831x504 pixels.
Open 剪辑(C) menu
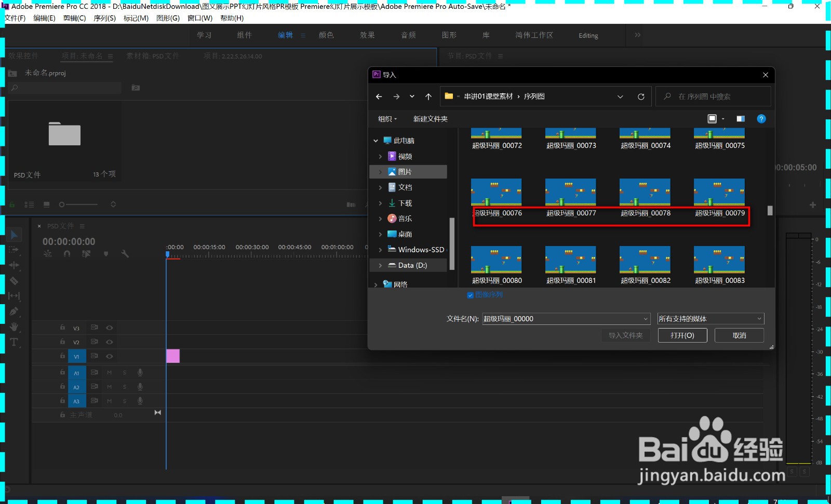point(74,18)
